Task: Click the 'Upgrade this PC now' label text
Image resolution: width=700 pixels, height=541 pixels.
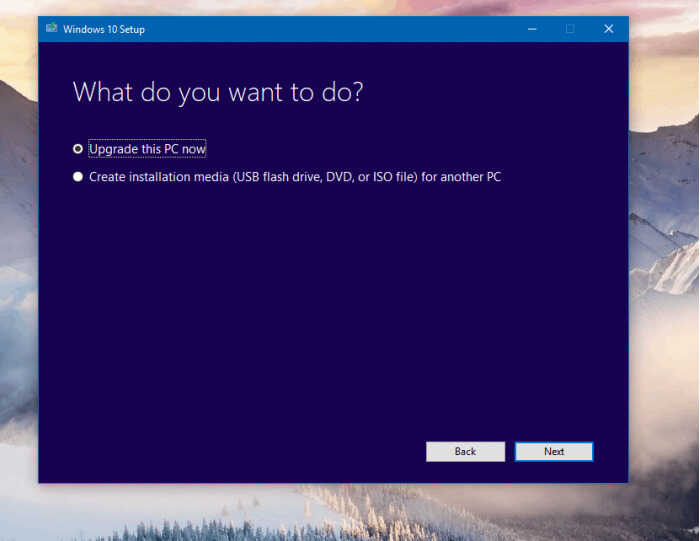Action: pyautogui.click(x=147, y=149)
